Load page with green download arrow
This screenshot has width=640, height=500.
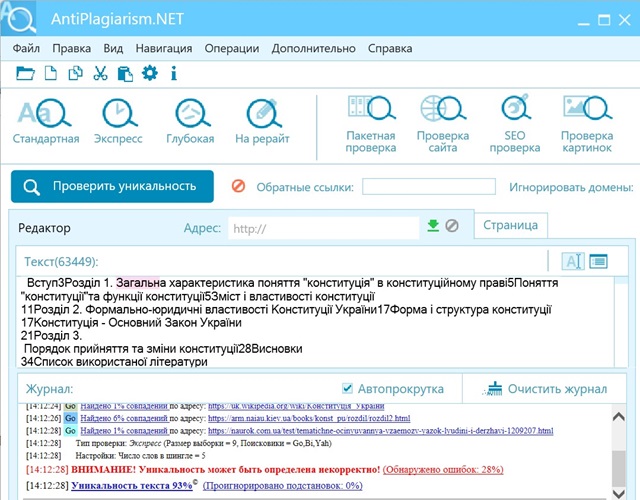[x=433, y=225]
